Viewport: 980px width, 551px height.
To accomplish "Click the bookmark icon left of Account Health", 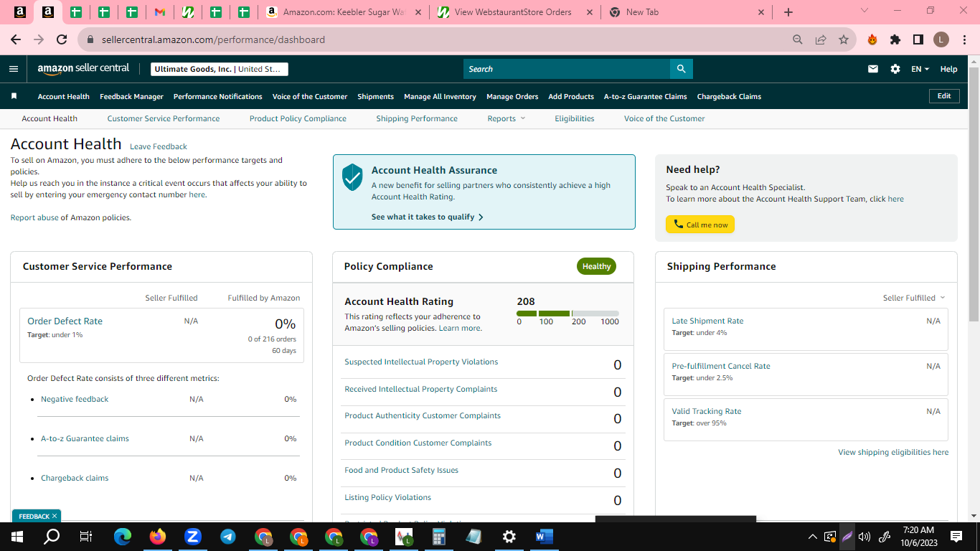I will [14, 96].
